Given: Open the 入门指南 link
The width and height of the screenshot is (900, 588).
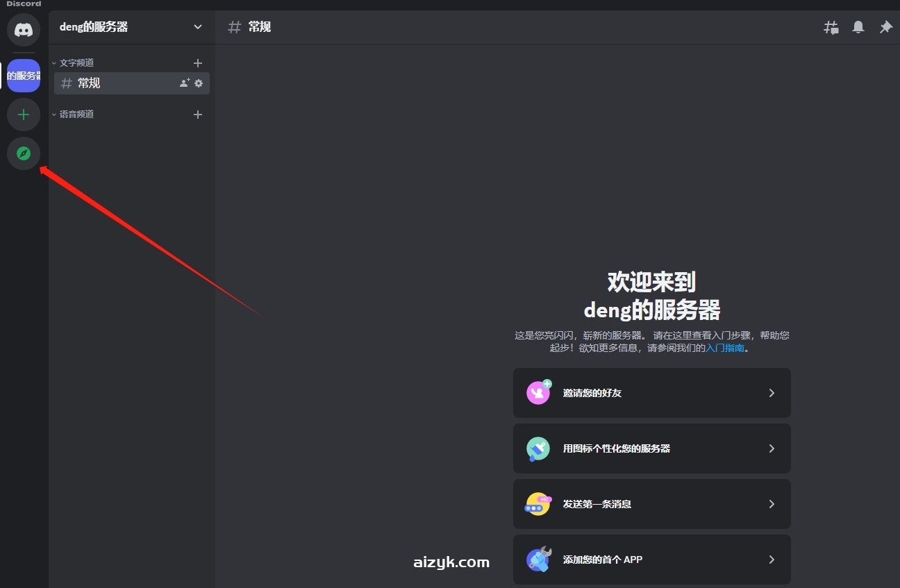Looking at the screenshot, I should 725,348.
